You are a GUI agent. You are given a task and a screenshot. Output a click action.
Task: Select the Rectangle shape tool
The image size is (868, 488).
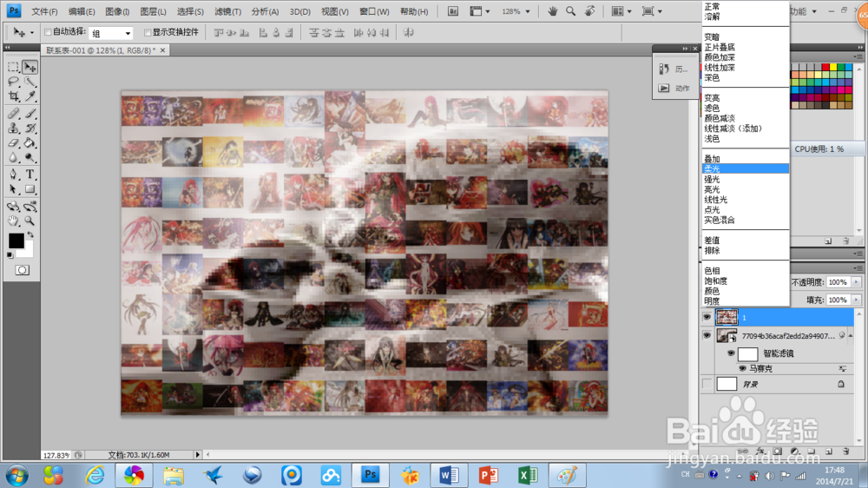[30, 189]
